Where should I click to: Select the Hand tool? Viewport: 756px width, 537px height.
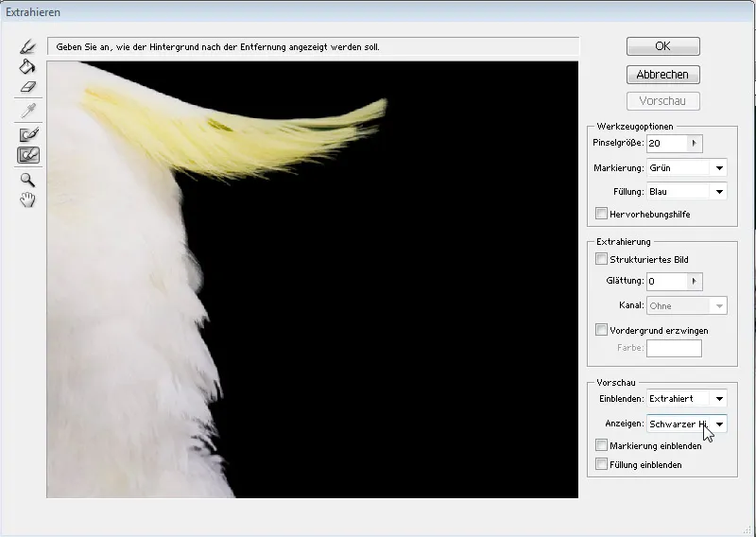click(27, 199)
